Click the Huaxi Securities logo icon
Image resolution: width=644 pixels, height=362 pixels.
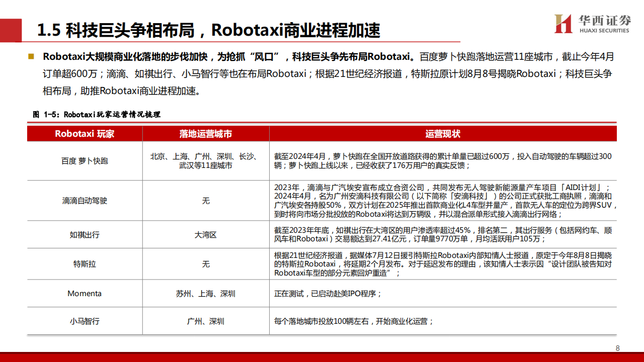tap(563, 24)
